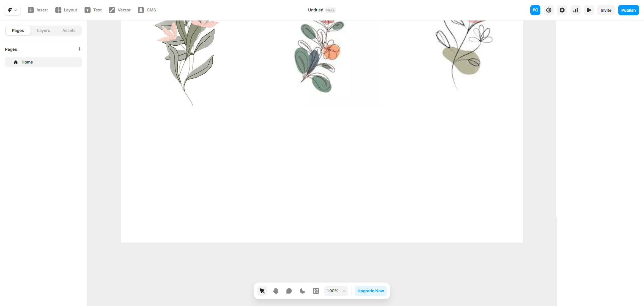This screenshot has width=644, height=306.
Task: Click the PC user avatar
Action: click(535, 10)
